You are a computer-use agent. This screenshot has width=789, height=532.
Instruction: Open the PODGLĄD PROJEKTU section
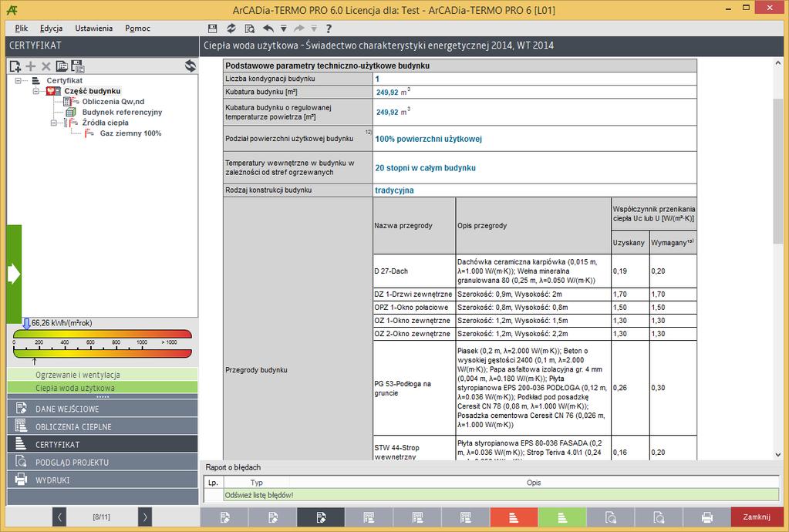[x=103, y=462]
